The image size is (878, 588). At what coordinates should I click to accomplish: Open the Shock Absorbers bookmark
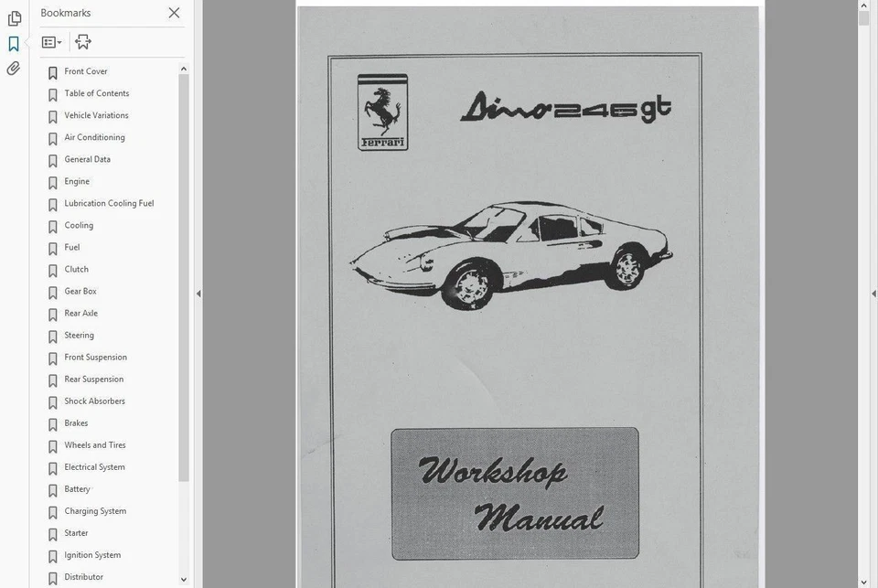(94, 401)
